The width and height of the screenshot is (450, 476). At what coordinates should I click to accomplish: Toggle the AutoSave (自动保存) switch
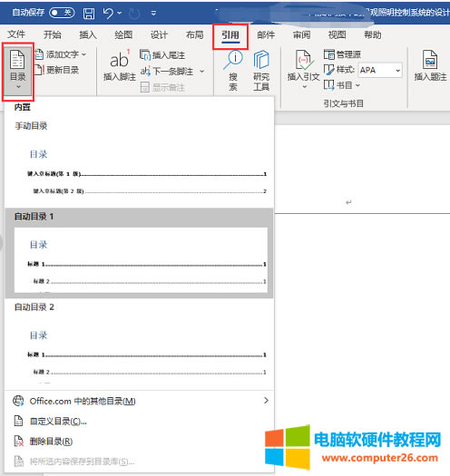[x=62, y=13]
